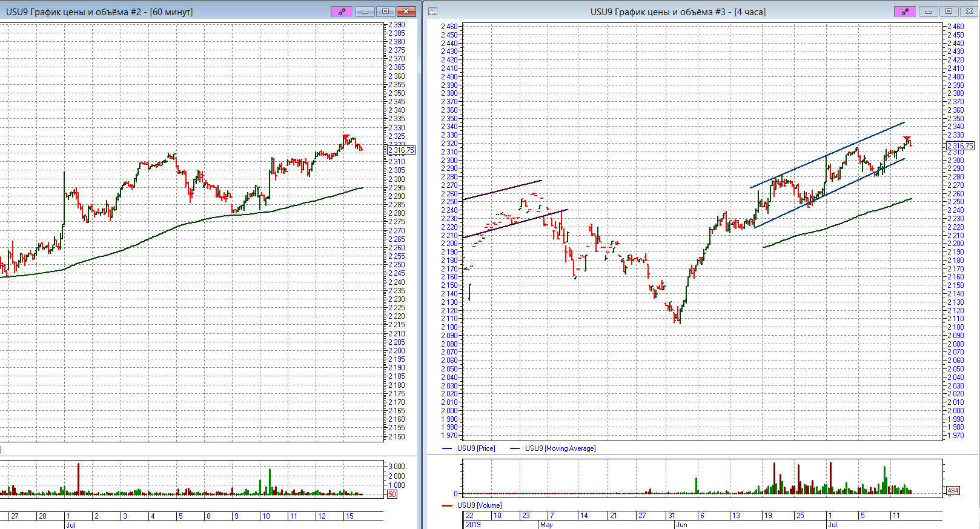Click the USU9 [Price] legend label
Viewport: 980px width, 529px height.
point(475,448)
